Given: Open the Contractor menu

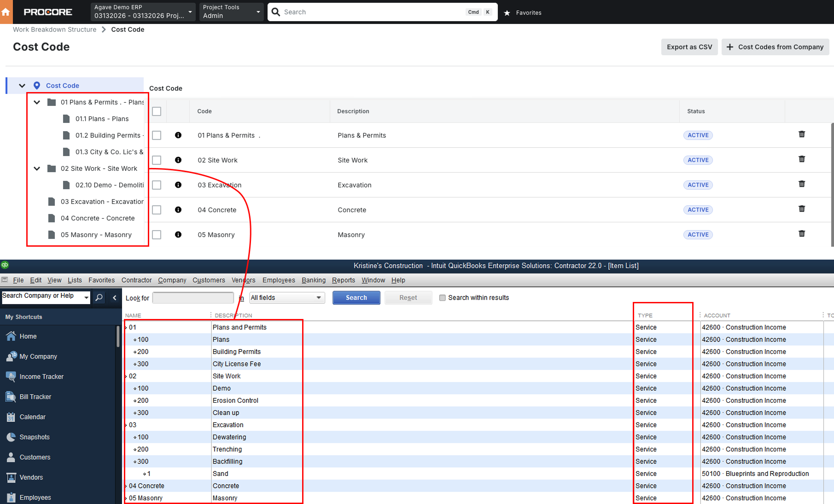Looking at the screenshot, I should pyautogui.click(x=136, y=280).
